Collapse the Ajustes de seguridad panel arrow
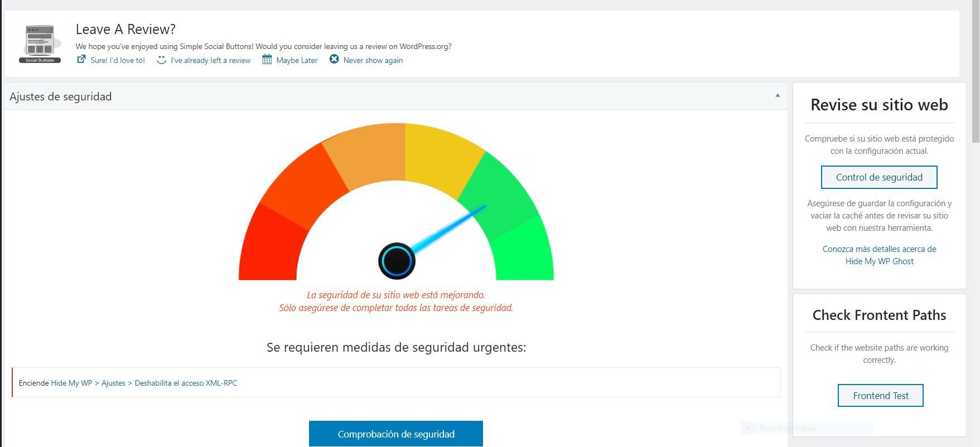 click(778, 96)
